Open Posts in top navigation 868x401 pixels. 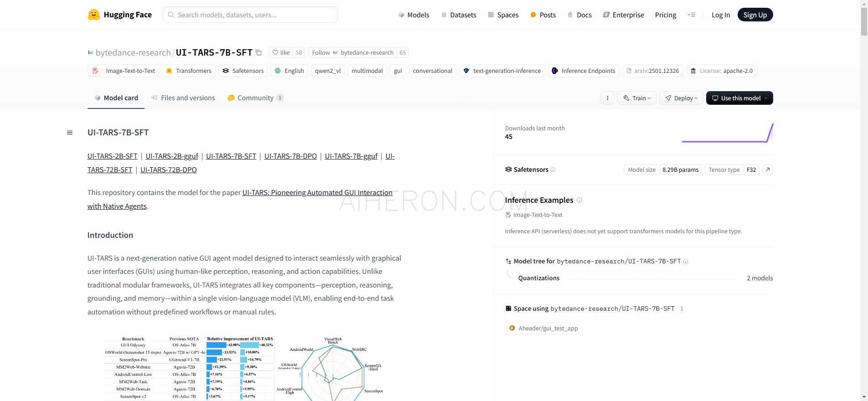coord(543,15)
